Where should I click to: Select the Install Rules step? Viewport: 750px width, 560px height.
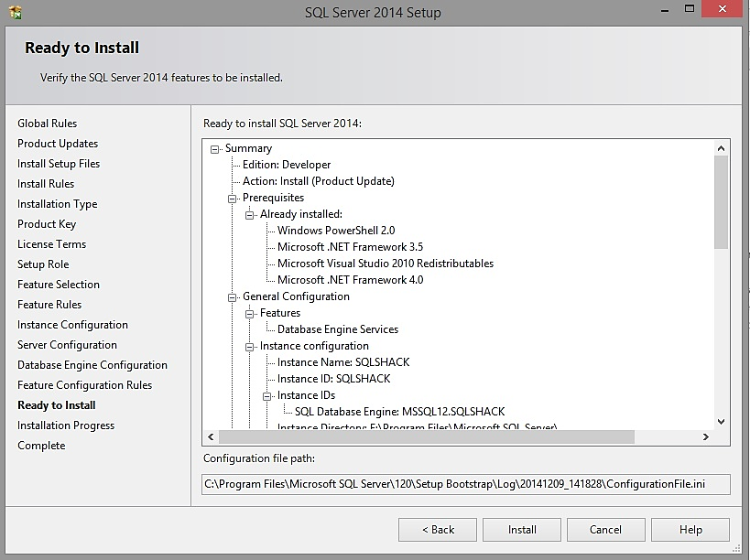[46, 184]
